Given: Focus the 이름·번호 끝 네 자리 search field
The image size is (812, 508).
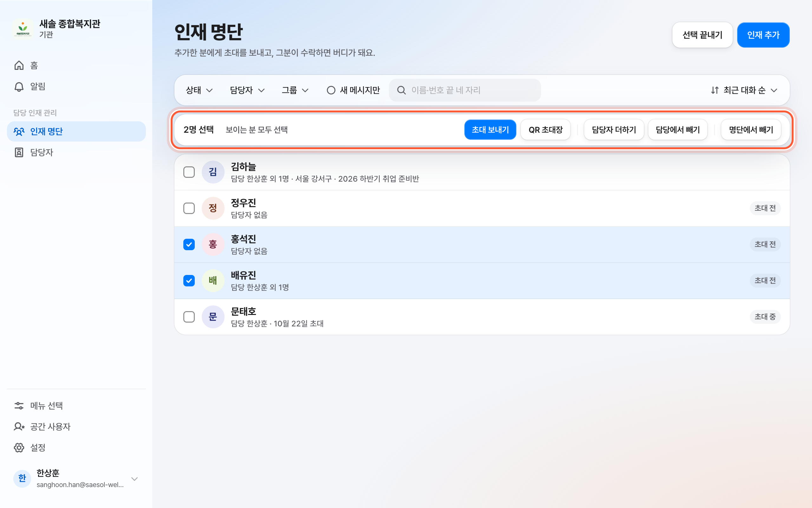Looking at the screenshot, I should 465,90.
